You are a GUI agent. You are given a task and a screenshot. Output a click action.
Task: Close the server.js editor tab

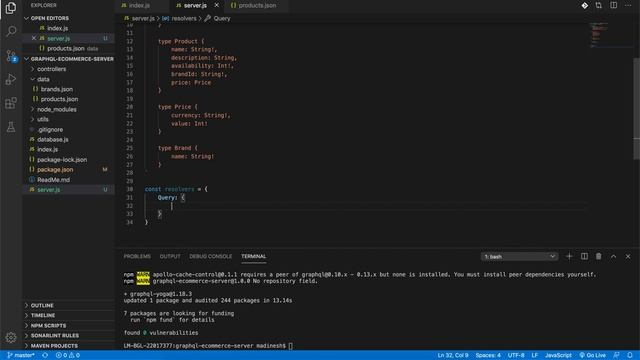pos(216,5)
